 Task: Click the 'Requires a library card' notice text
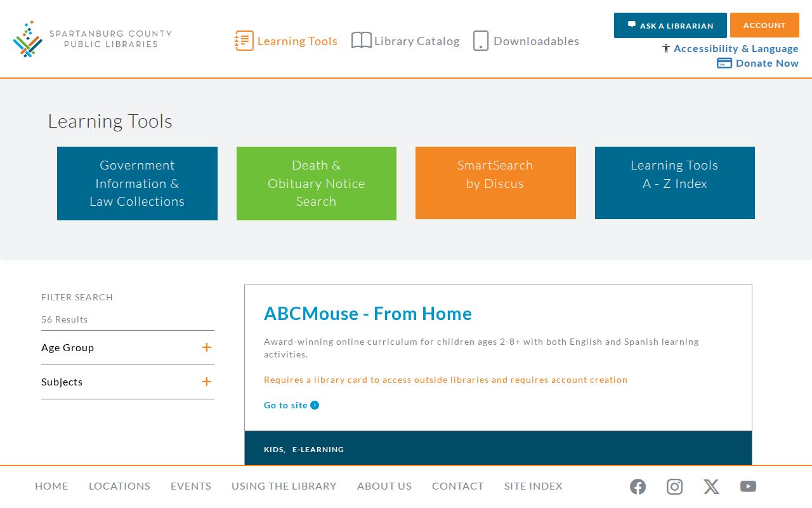pos(445,380)
